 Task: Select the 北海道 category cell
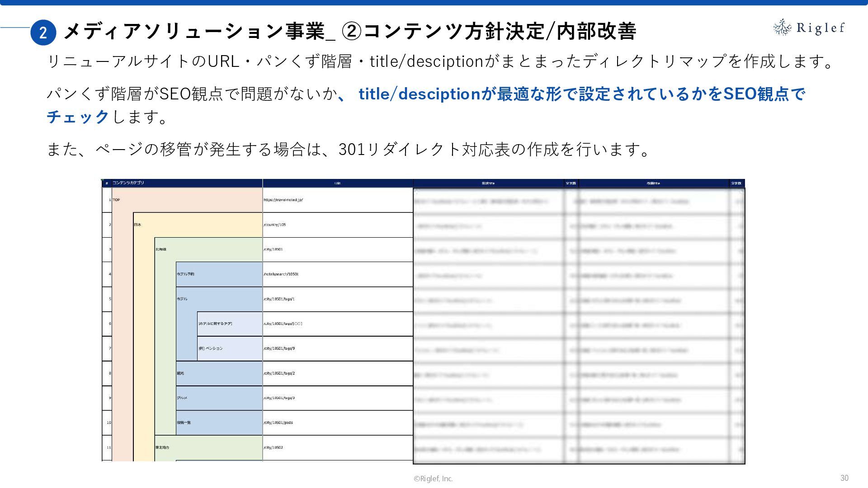pos(161,249)
